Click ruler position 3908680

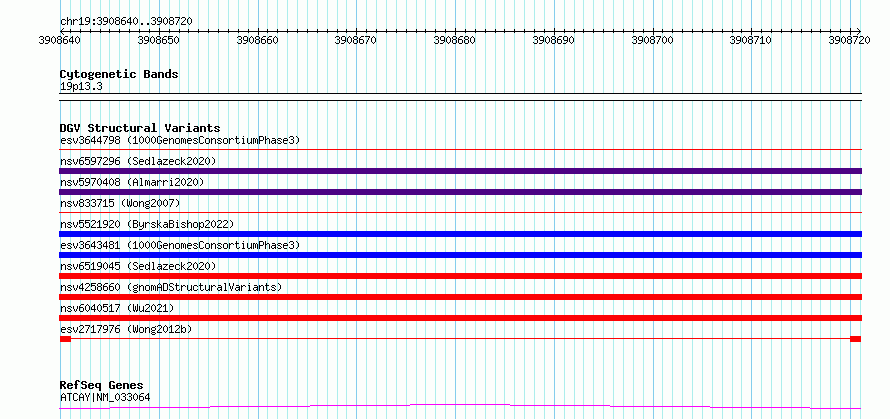pos(455,41)
